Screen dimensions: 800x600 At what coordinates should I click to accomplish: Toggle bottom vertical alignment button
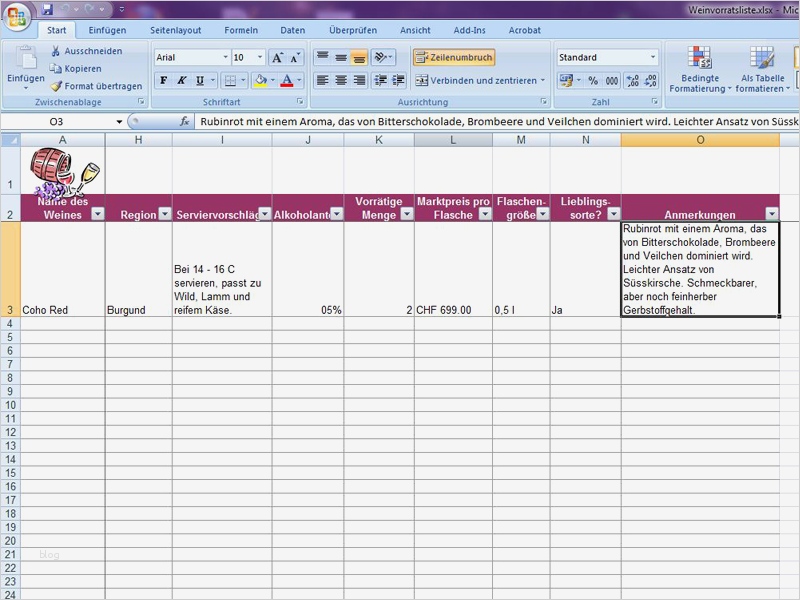359,58
